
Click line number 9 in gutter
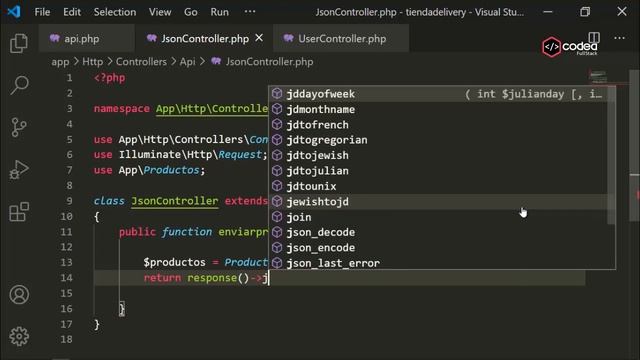(x=69, y=201)
